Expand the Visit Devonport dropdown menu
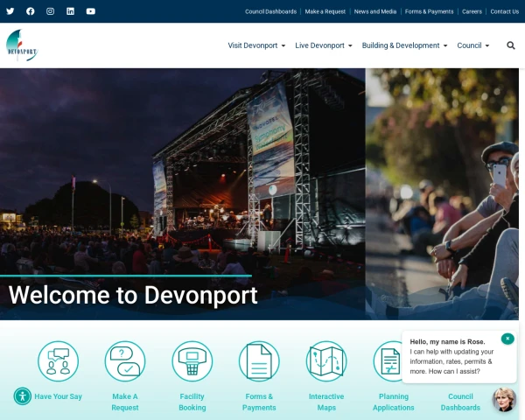Viewport: 525px width, 420px height. 256,45
